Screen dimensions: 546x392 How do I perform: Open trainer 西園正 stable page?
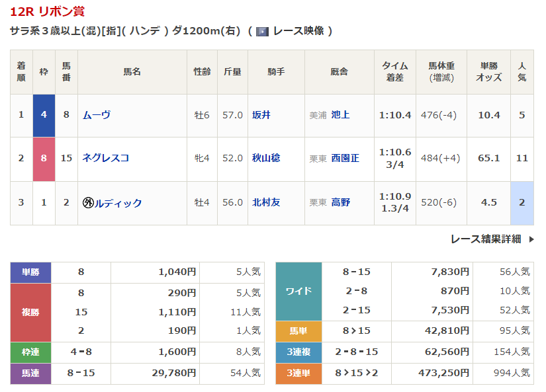coord(345,158)
